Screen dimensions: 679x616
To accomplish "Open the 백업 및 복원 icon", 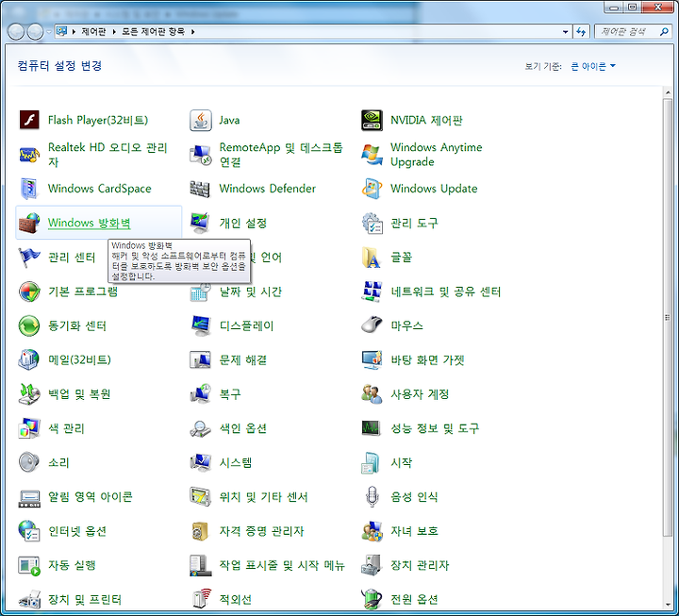I will (29, 394).
